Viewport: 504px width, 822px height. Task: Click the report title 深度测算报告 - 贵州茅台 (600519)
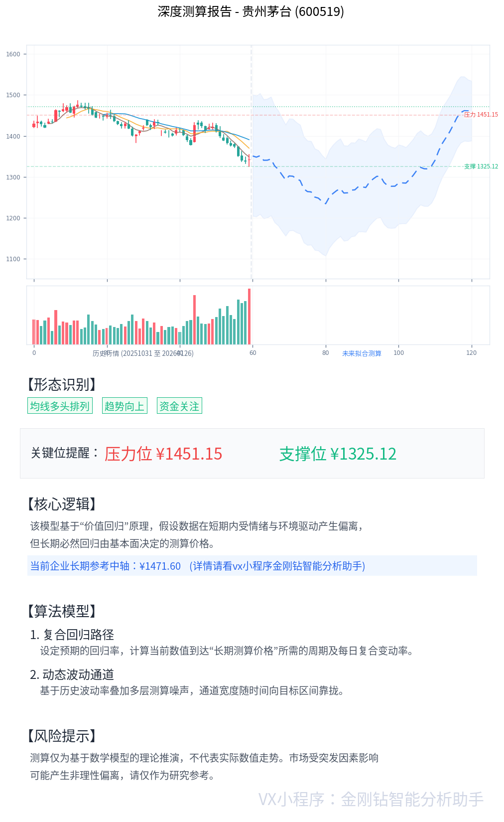pyautogui.click(x=251, y=11)
